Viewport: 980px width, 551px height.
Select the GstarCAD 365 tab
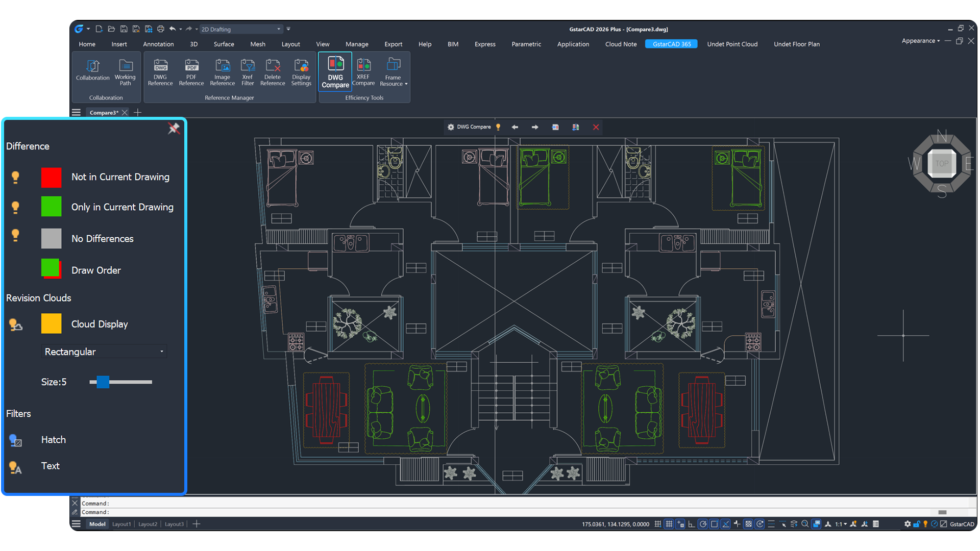671,44
